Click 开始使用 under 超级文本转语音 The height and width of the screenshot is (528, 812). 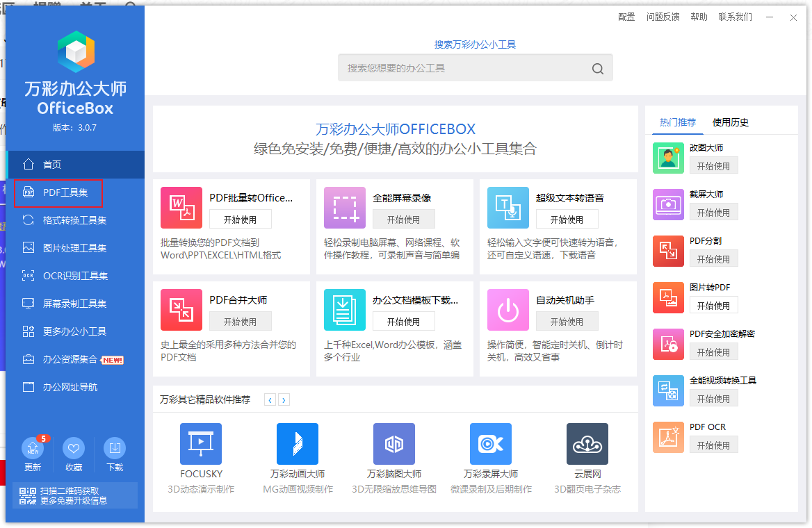(567, 220)
